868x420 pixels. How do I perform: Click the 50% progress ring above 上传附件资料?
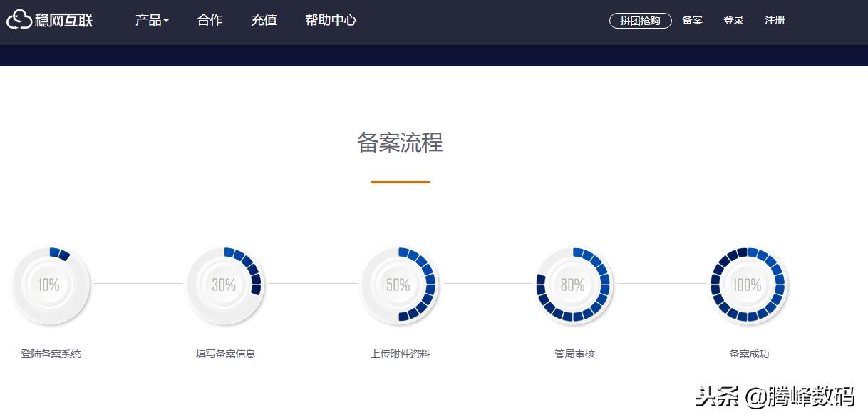400,285
